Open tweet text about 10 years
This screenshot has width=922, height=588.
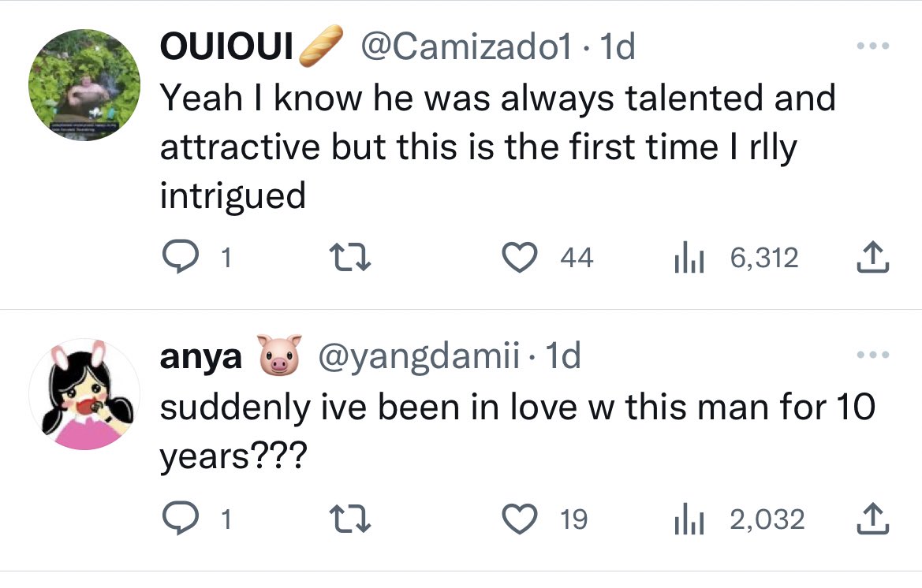pos(517,431)
